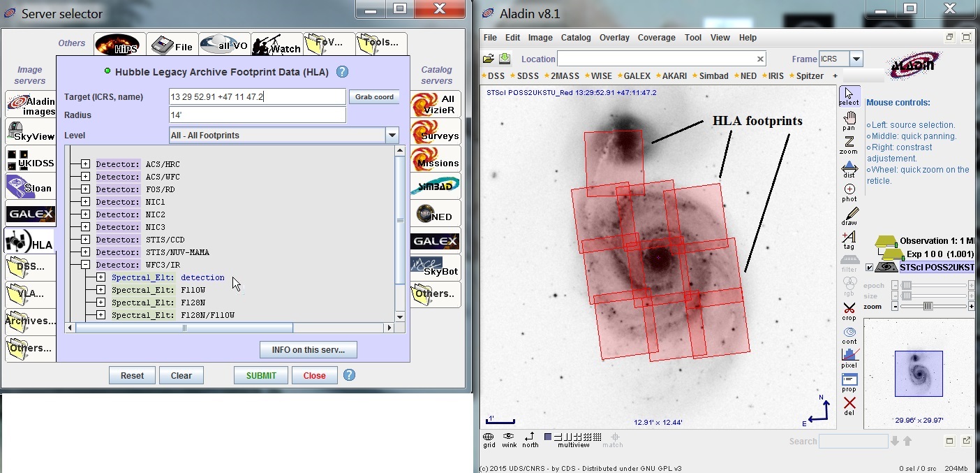The height and width of the screenshot is (473, 980).
Task: Open the cont contour tool
Action: pos(849,335)
